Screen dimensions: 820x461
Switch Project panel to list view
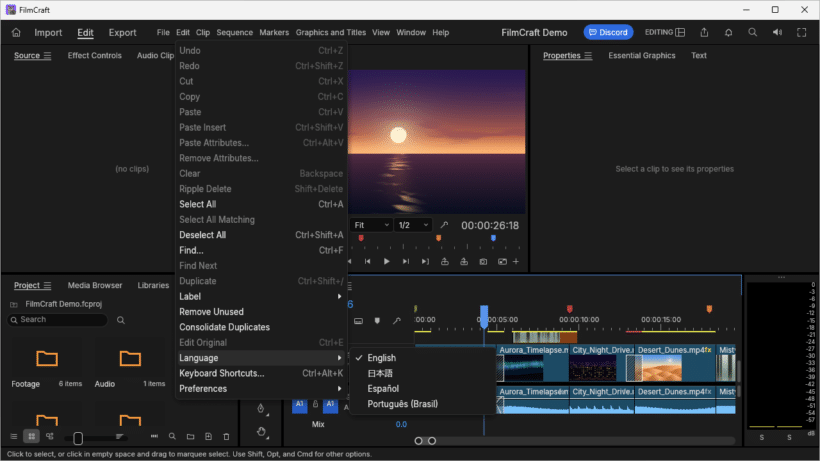[x=14, y=436]
